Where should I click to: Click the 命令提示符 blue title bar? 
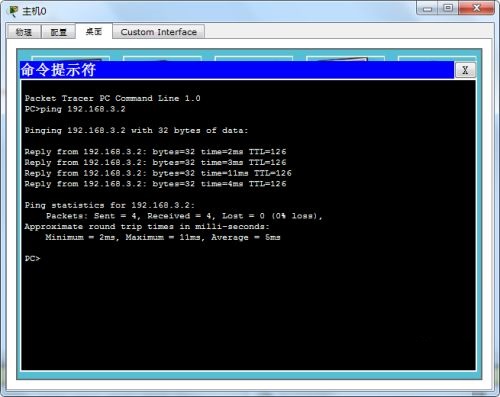point(237,70)
